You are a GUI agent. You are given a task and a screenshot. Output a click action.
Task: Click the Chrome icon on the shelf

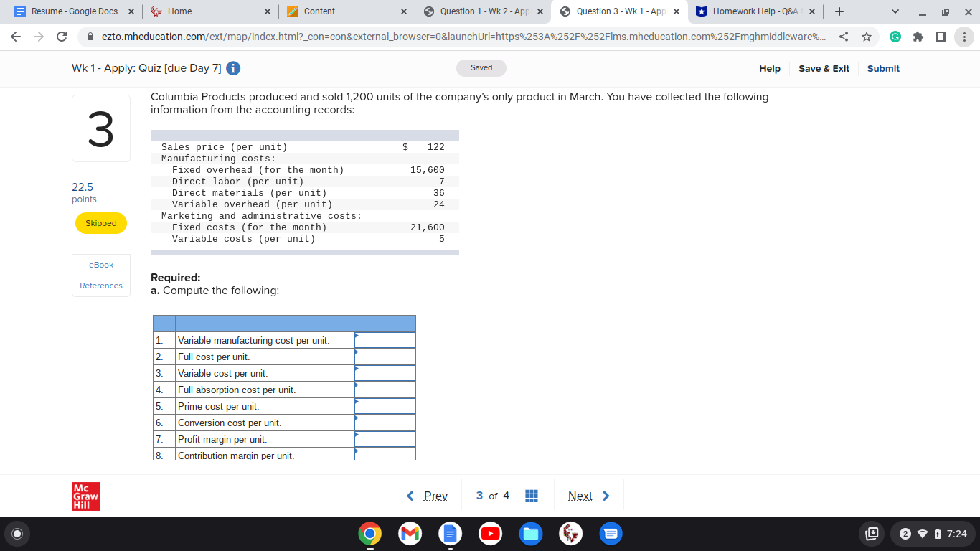pos(369,534)
